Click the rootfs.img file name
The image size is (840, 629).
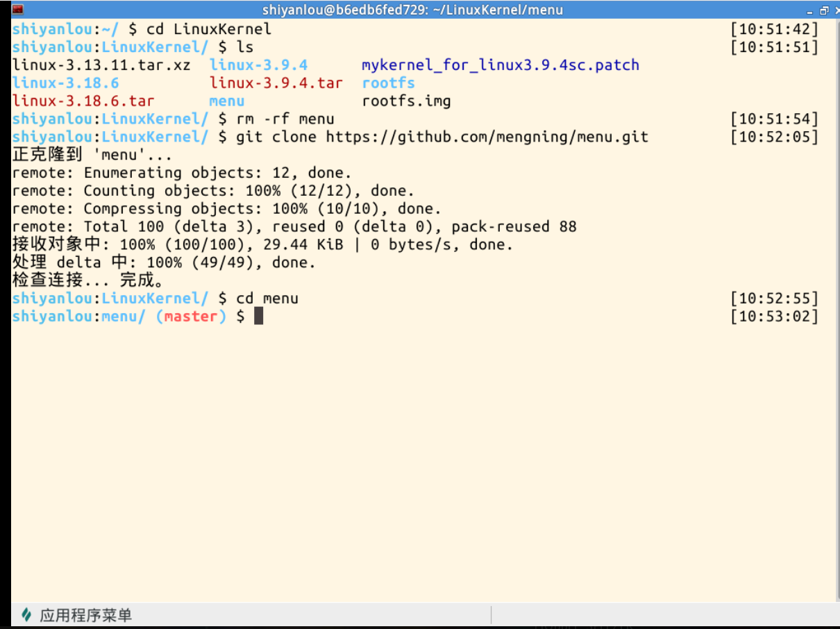(x=406, y=101)
